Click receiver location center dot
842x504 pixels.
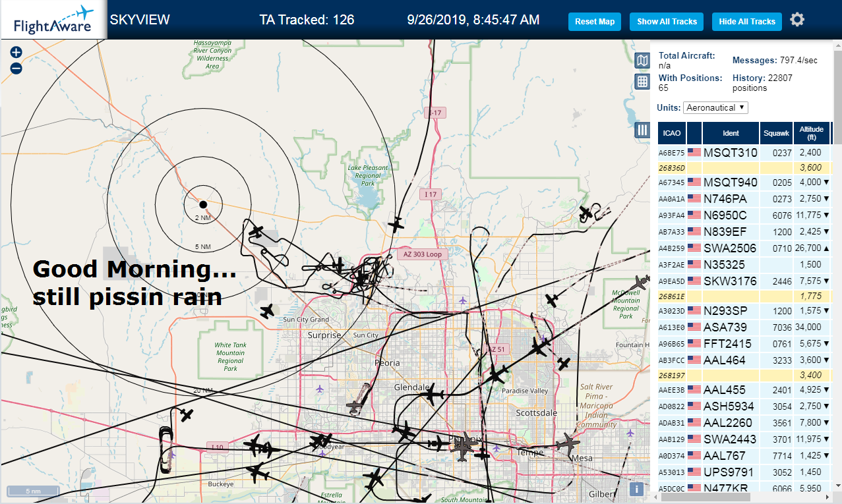coord(203,205)
